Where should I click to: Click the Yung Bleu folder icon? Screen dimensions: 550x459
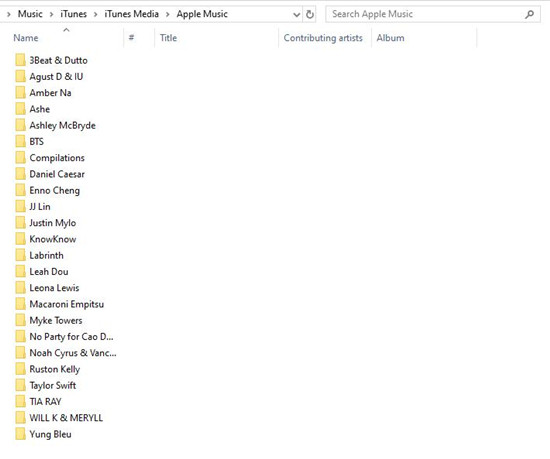20,434
